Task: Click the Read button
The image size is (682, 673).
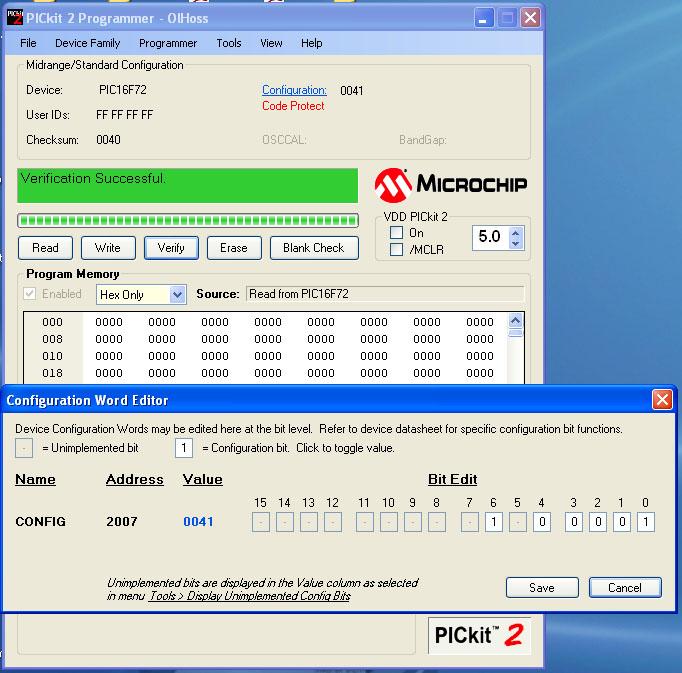Action: [x=45, y=248]
